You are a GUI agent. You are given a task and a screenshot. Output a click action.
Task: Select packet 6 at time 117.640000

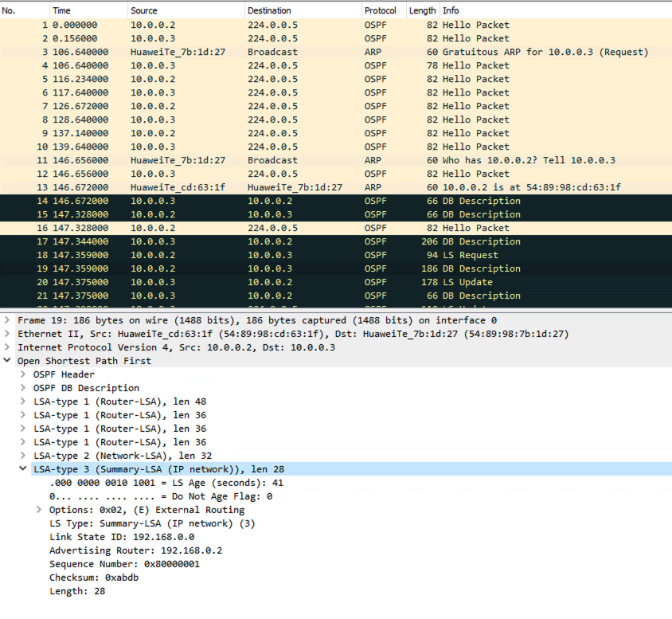pyautogui.click(x=336, y=92)
